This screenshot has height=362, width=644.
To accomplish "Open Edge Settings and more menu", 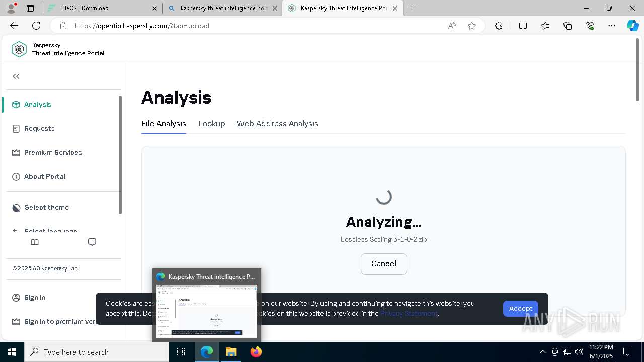I will coord(612,26).
